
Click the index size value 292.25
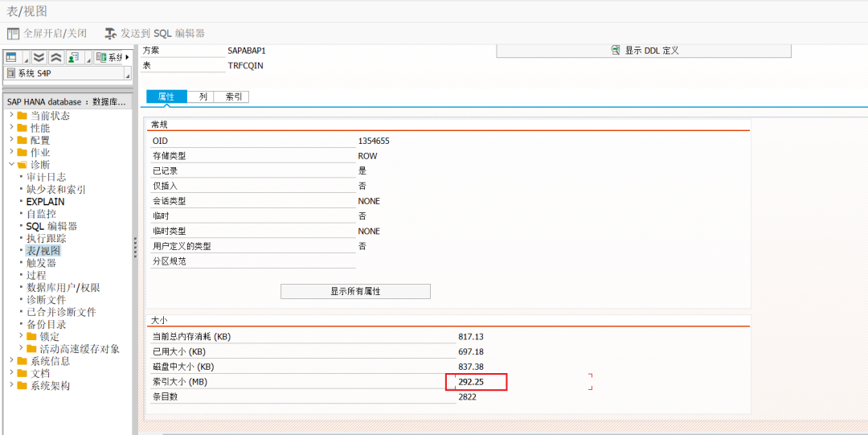471,382
